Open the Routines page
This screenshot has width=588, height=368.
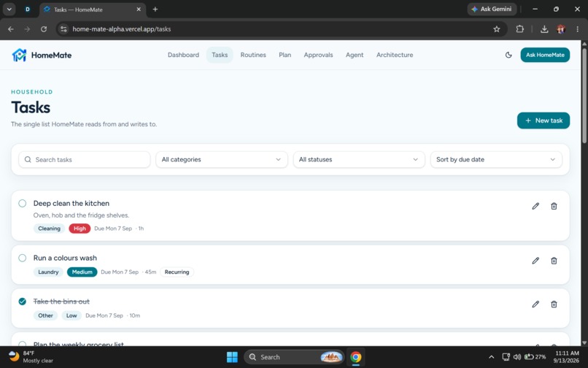(x=253, y=55)
